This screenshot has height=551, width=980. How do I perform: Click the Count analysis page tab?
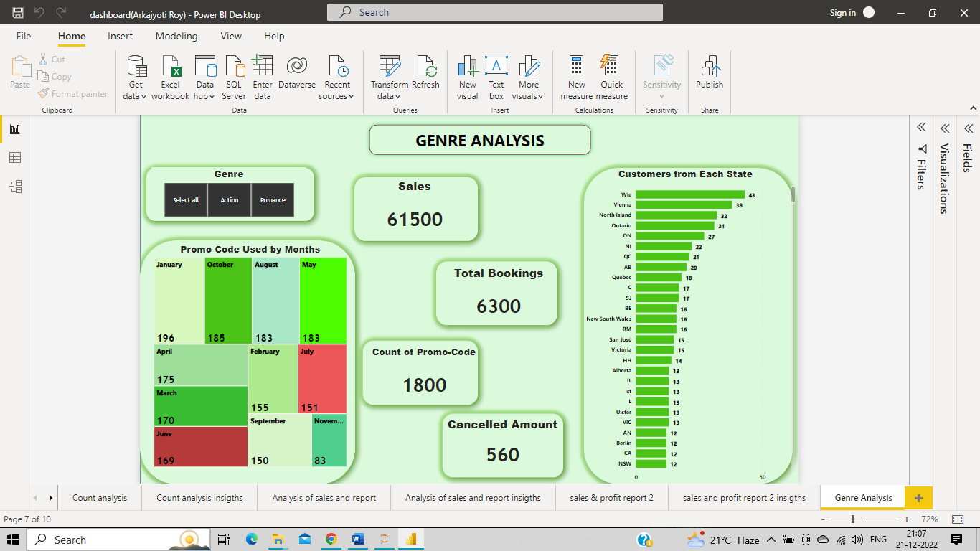pyautogui.click(x=100, y=497)
